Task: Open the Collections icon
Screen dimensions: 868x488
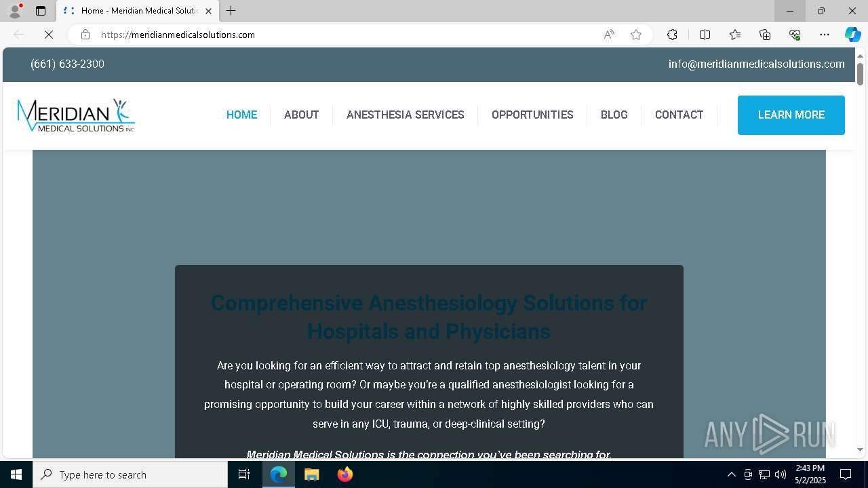Action: point(765,35)
